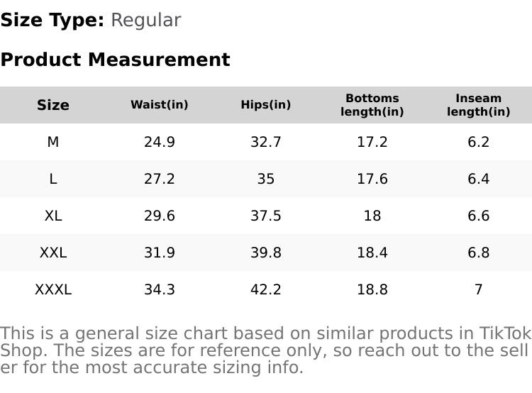Image resolution: width=532 pixels, height=393 pixels.
Task: Select the XL size row label
Action: coord(53,216)
